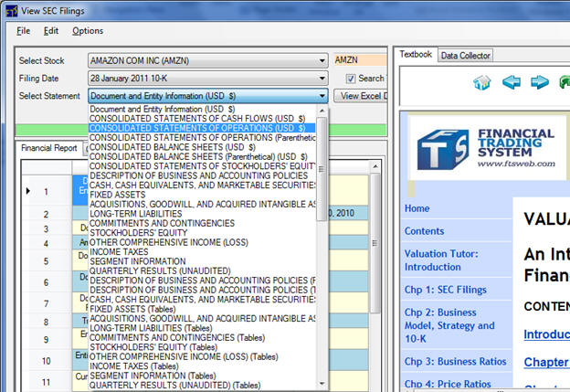Screen dimensions: 570x392
Task: Toggle the Search checkbox
Action: pos(351,79)
